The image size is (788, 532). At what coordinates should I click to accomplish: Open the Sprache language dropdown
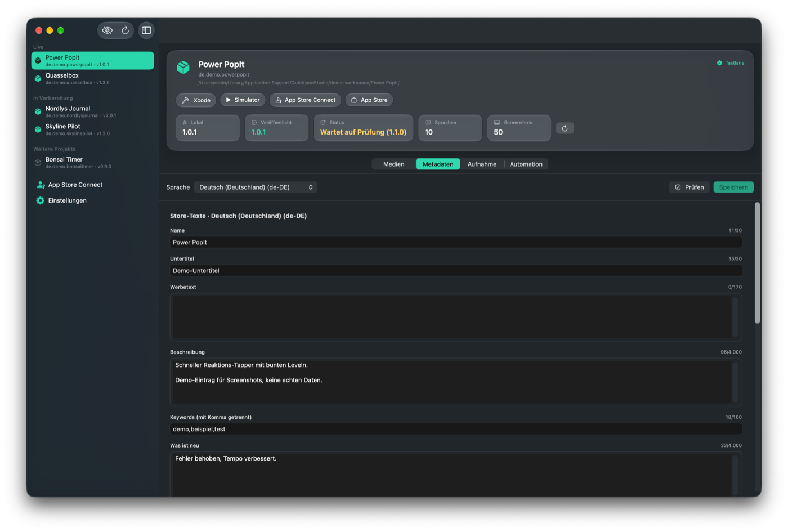click(x=256, y=187)
